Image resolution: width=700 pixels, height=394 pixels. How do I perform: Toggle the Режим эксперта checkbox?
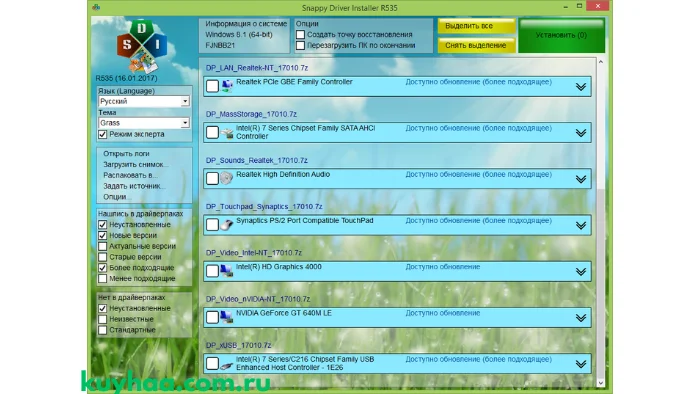pos(103,134)
